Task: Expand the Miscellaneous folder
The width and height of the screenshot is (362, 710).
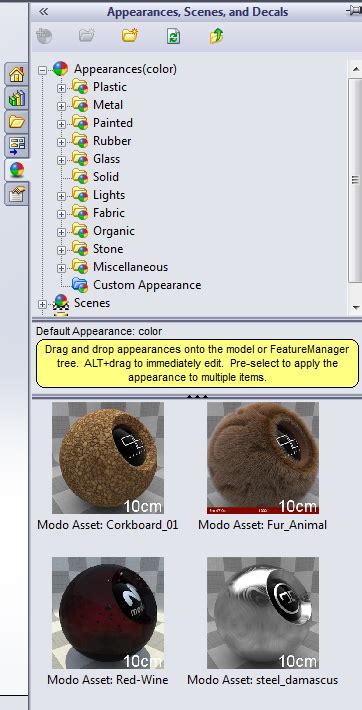Action: tap(62, 268)
